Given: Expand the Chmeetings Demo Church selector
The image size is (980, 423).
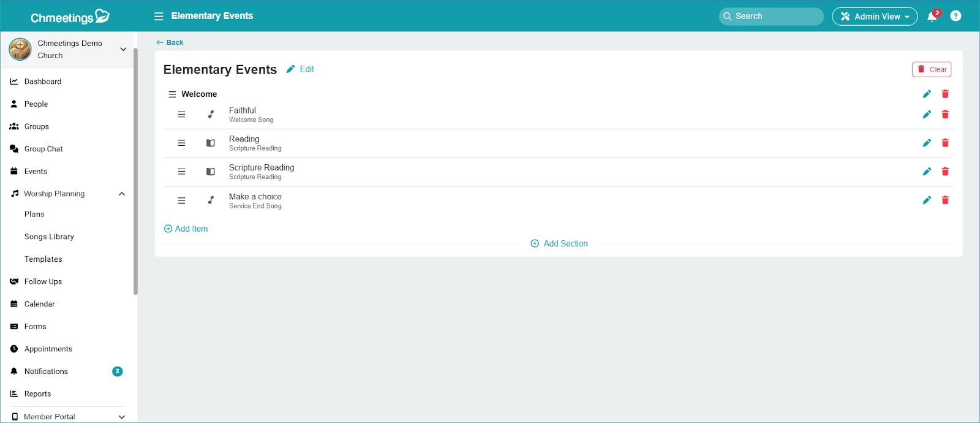Looking at the screenshot, I should coord(123,49).
